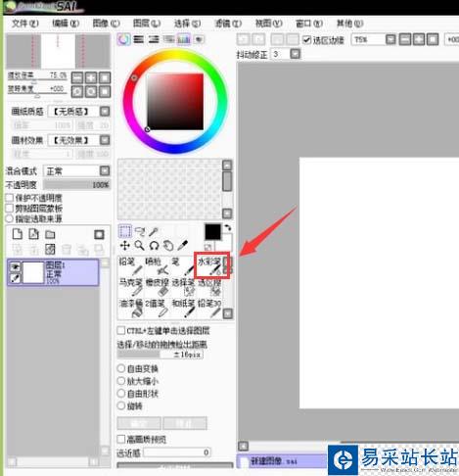The image size is (459, 476).
Task: Open the 图层 Layer menu
Action: 147,24
